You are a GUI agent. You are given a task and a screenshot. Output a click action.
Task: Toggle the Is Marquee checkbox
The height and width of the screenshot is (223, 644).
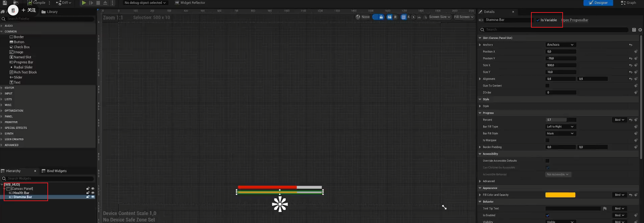click(547, 140)
